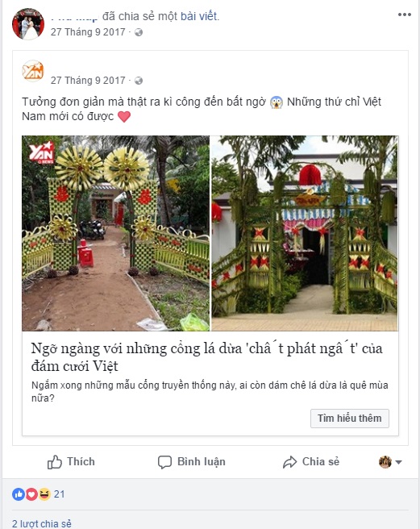Expand the post-as profile selector arrow
Viewport: 420px width, 529px height.
tap(398, 462)
